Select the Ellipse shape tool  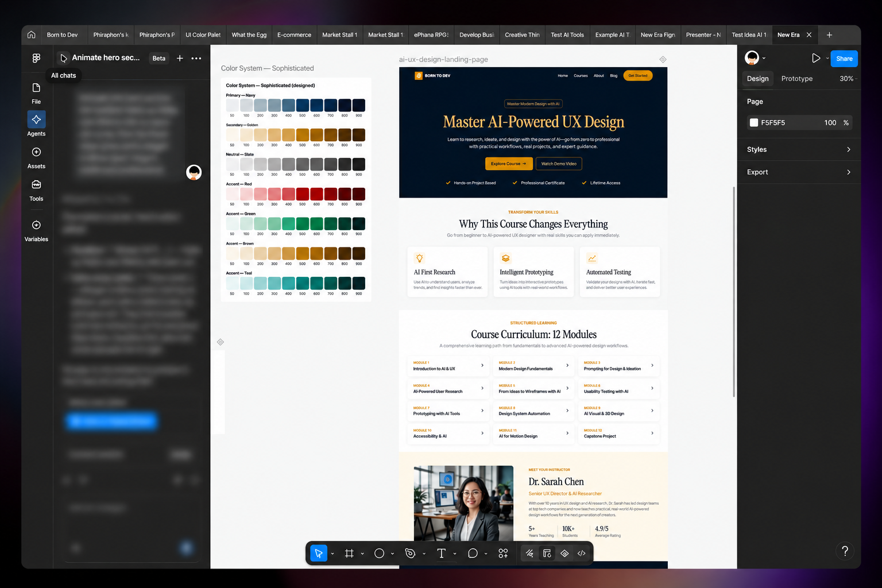coord(379,553)
